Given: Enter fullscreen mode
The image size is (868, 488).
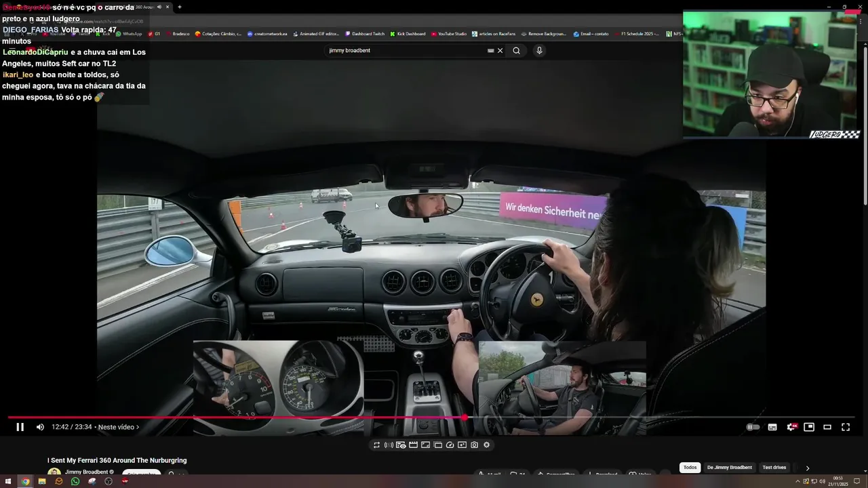Looking at the screenshot, I should (846, 427).
